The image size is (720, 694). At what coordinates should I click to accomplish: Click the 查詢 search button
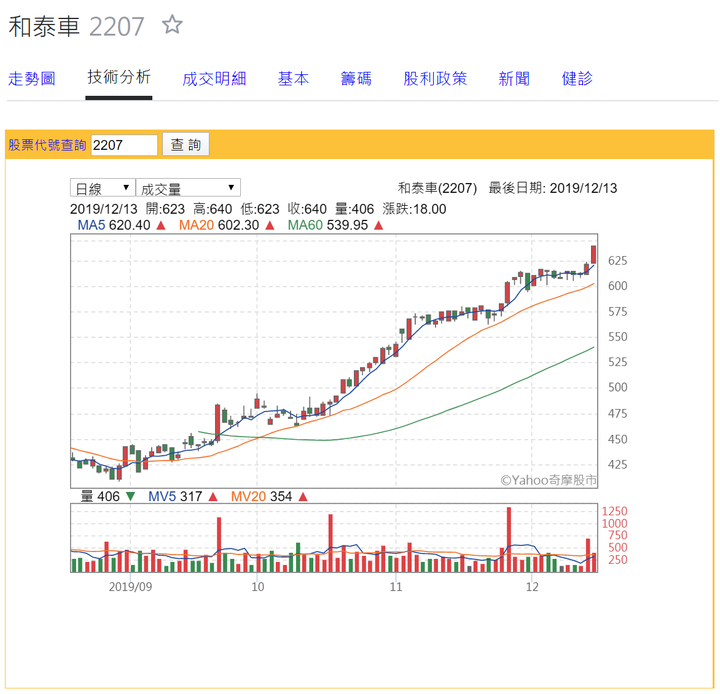tap(186, 145)
